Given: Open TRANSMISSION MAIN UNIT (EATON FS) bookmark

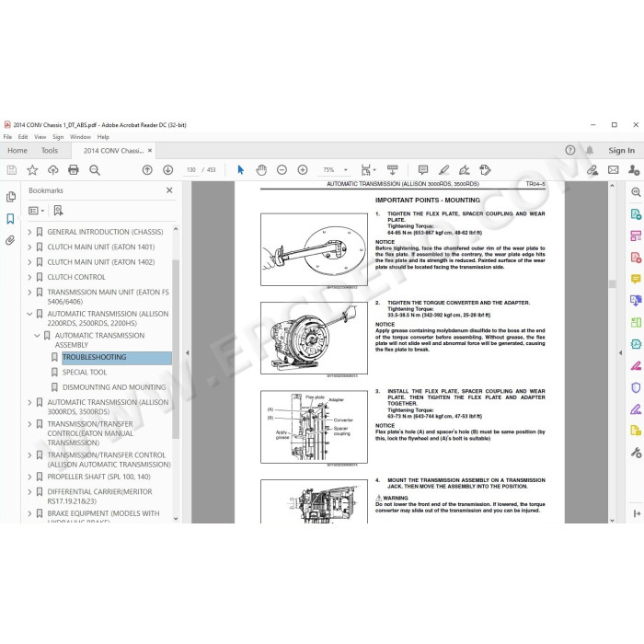Looking at the screenshot, I should coord(108,296).
